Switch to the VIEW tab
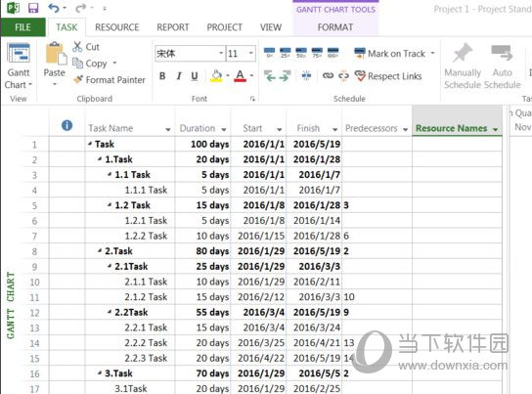The height and width of the screenshot is (394, 532). [271, 27]
